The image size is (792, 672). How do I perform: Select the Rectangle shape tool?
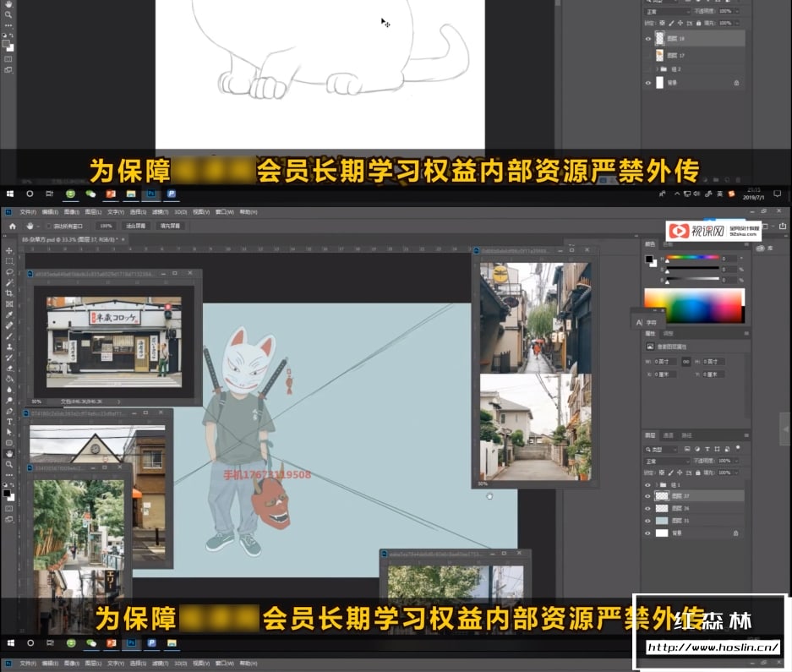[x=9, y=443]
